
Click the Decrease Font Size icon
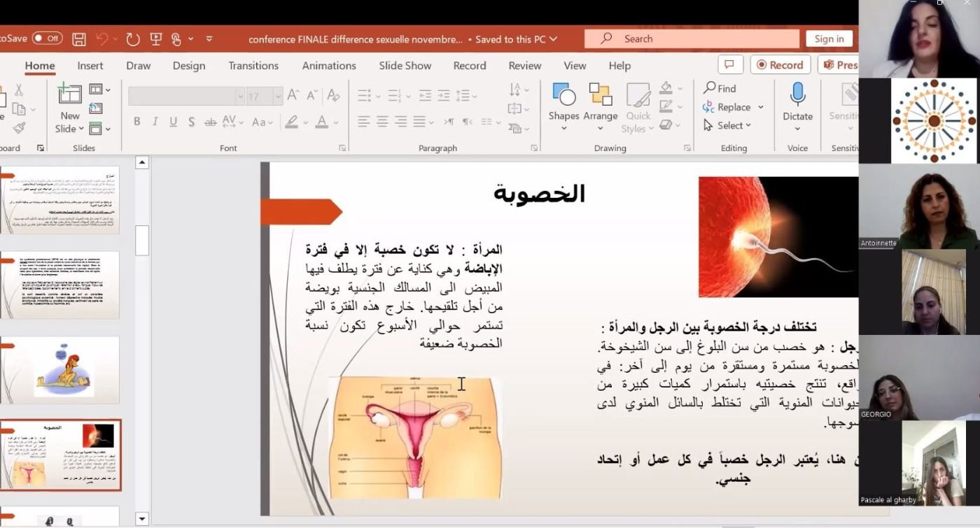(x=312, y=95)
